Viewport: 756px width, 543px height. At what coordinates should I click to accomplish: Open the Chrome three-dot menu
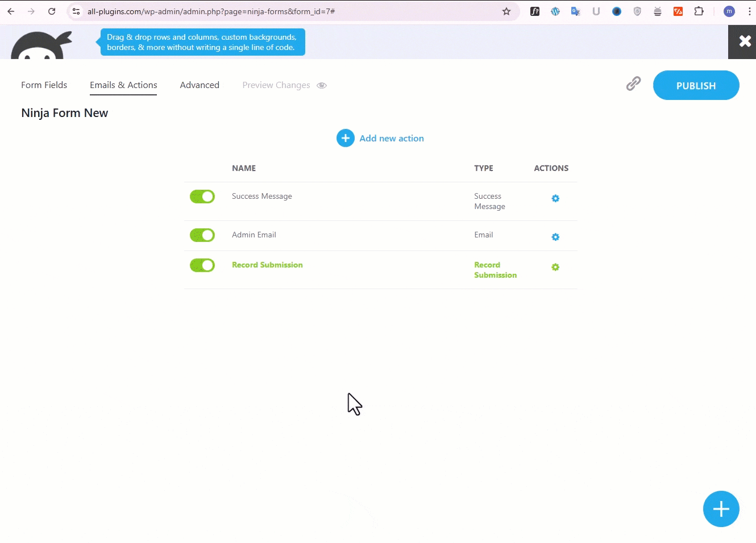pyautogui.click(x=749, y=11)
